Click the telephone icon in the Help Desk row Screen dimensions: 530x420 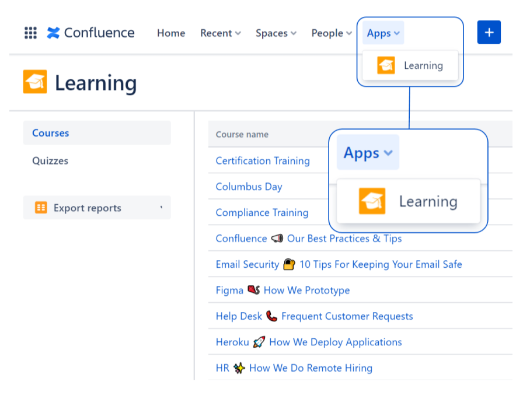[271, 316]
